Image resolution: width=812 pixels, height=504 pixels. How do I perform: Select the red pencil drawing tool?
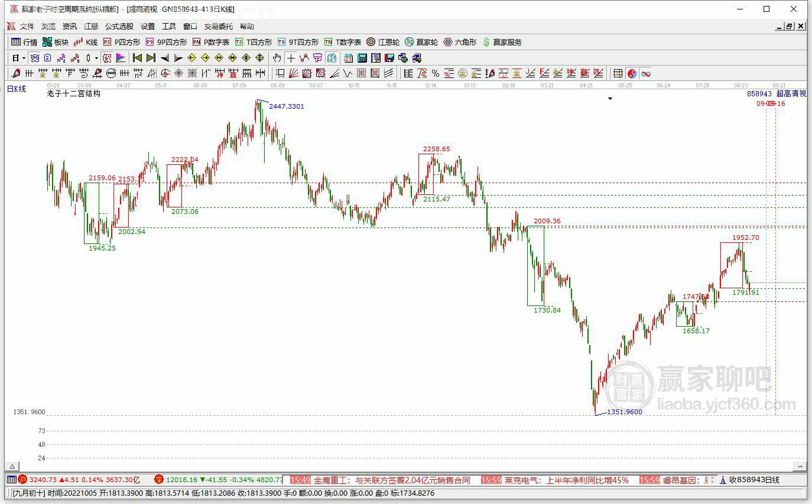(x=16, y=73)
